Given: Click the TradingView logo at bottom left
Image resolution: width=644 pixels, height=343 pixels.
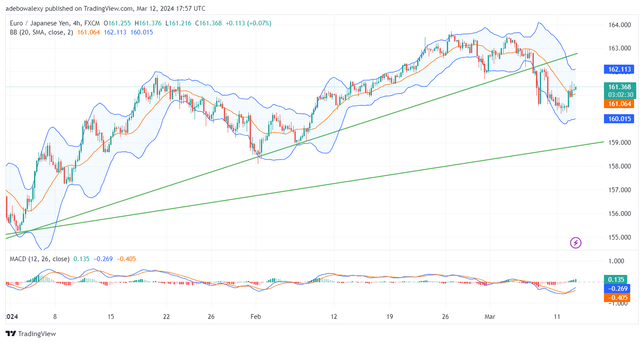Looking at the screenshot, I should coord(31,334).
